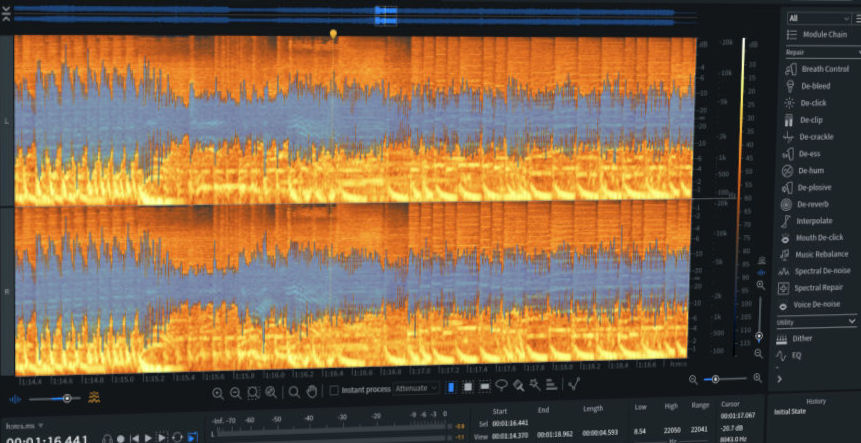Launch the Breath Control module
This screenshot has height=443, width=861.
[824, 69]
